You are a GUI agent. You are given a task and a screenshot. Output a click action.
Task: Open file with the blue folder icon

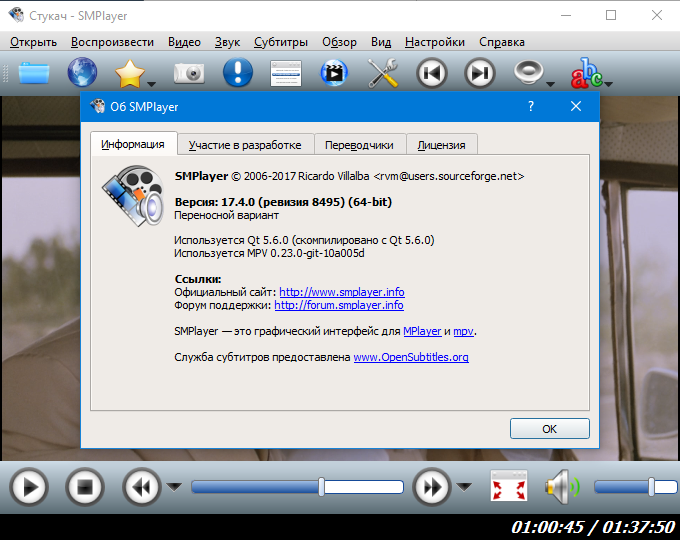coord(34,73)
